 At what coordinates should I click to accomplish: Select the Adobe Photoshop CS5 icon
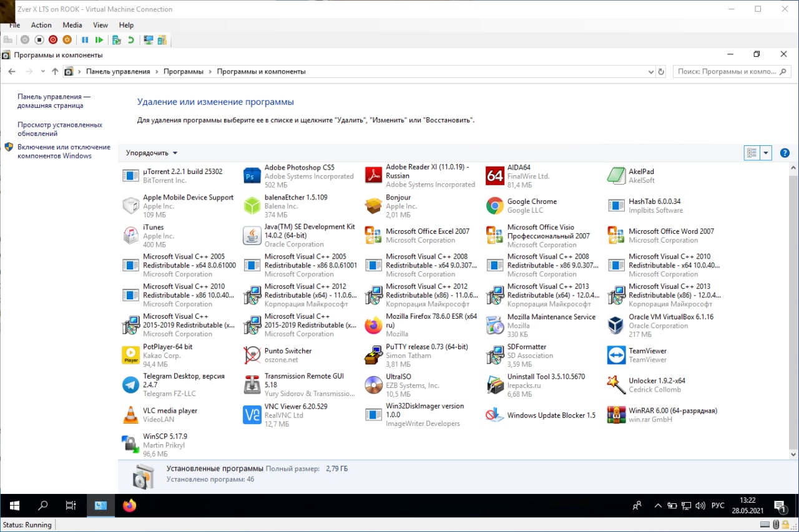[252, 176]
